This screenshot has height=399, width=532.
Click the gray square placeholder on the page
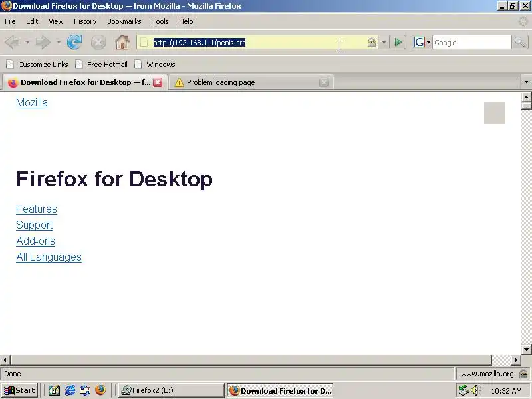495,113
